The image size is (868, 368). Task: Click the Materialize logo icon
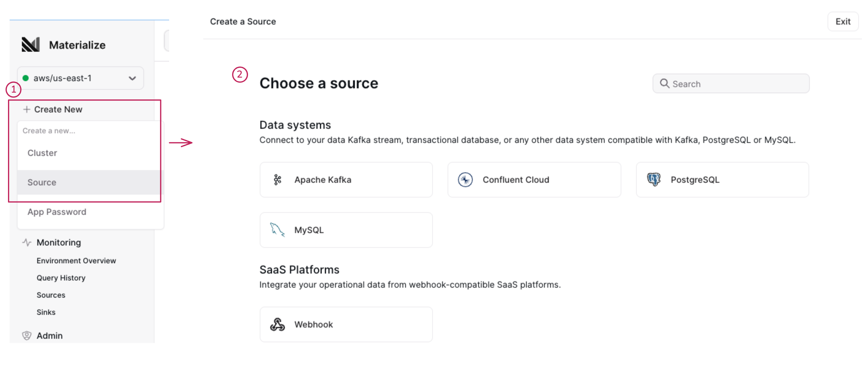tap(31, 44)
